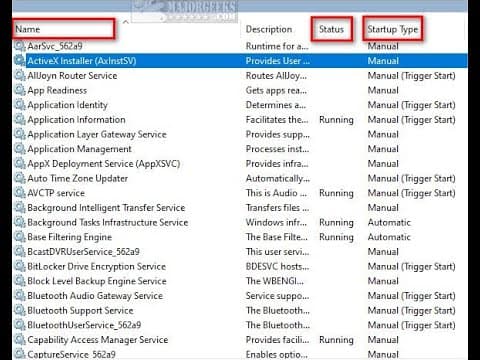
Task: Select AllJoyn Router Service in the list
Action: (72, 76)
